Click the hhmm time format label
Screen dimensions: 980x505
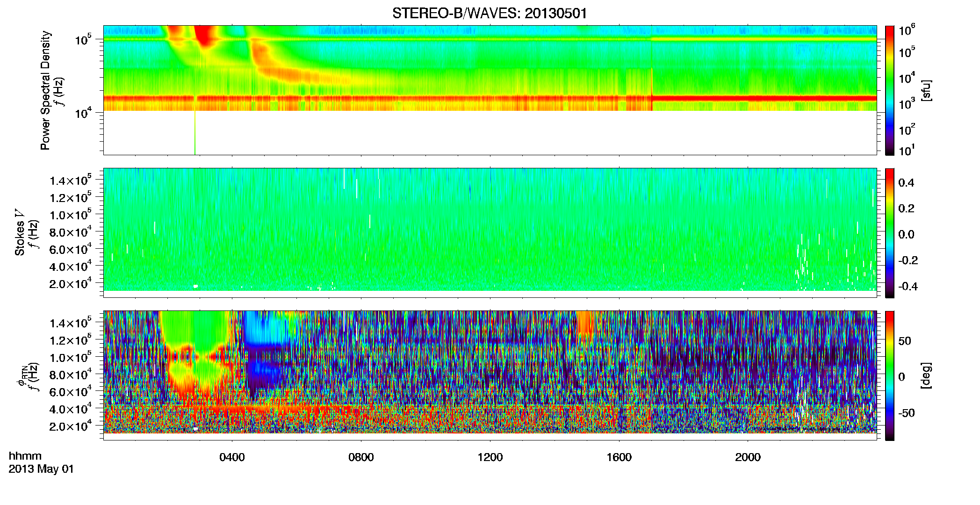25,456
